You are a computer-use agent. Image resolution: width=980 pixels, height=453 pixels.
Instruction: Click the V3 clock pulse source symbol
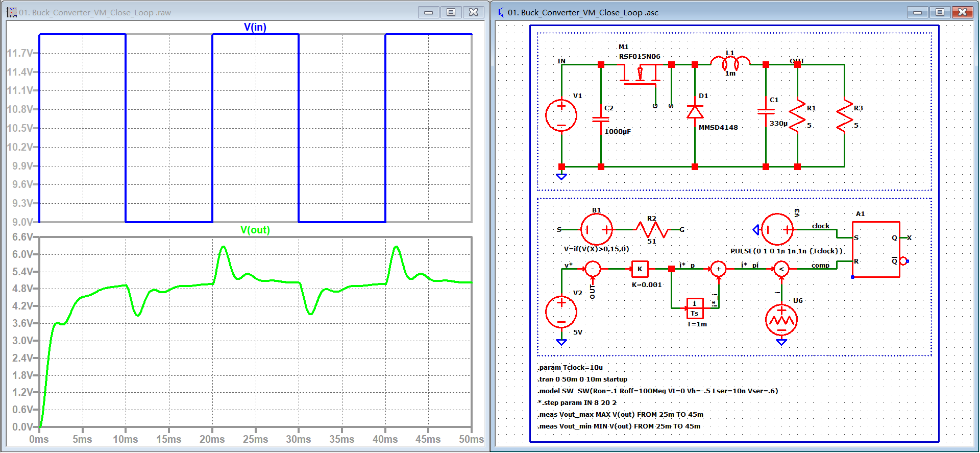(x=777, y=230)
